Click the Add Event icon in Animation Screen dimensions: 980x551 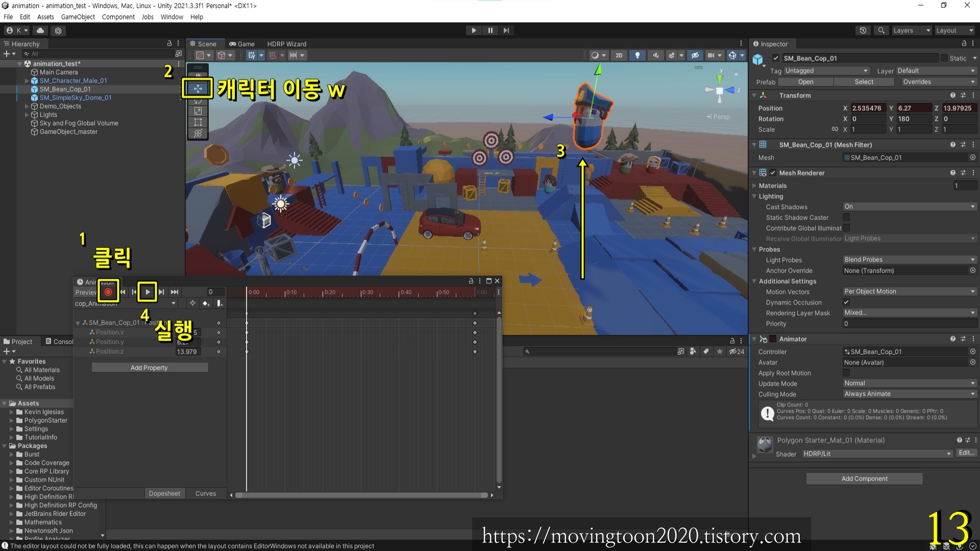(219, 304)
